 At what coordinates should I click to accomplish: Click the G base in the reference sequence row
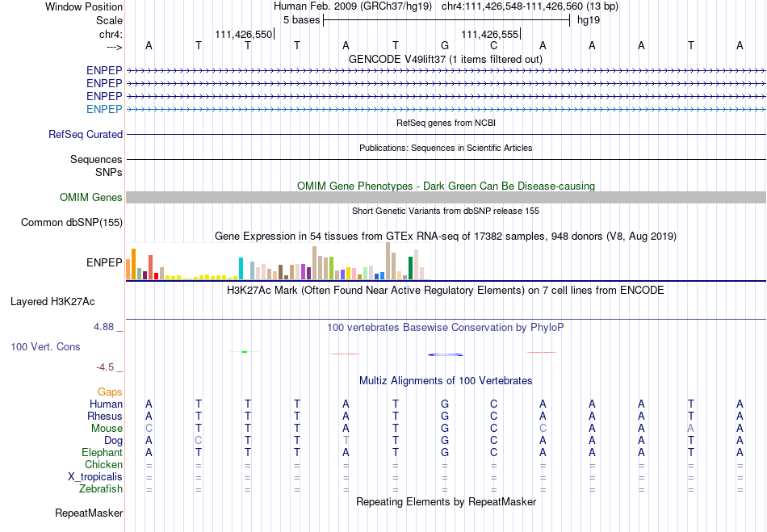point(445,45)
